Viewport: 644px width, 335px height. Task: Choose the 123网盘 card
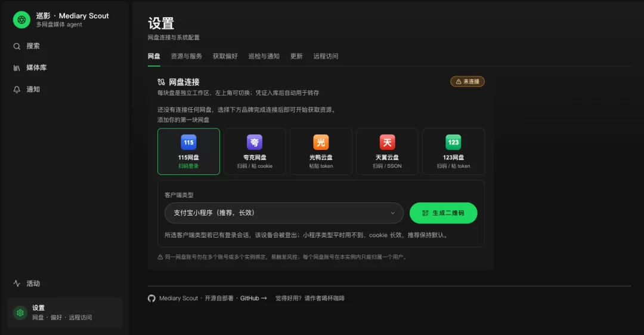click(453, 152)
